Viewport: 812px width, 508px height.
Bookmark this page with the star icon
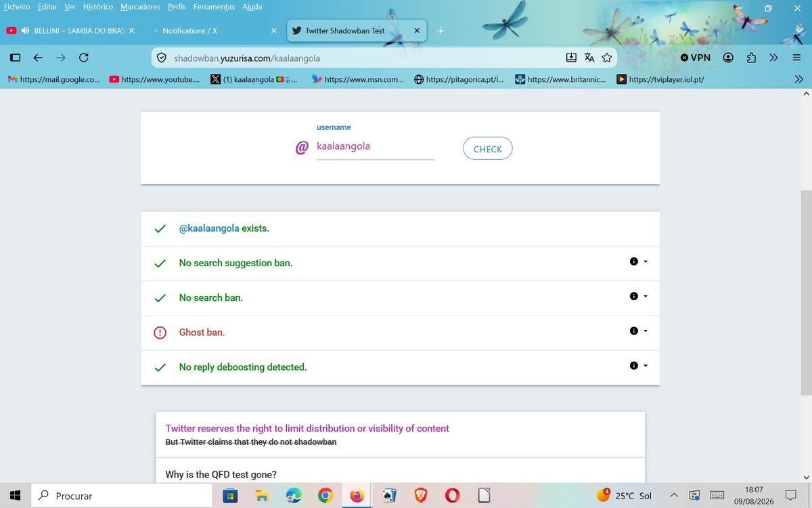(607, 58)
